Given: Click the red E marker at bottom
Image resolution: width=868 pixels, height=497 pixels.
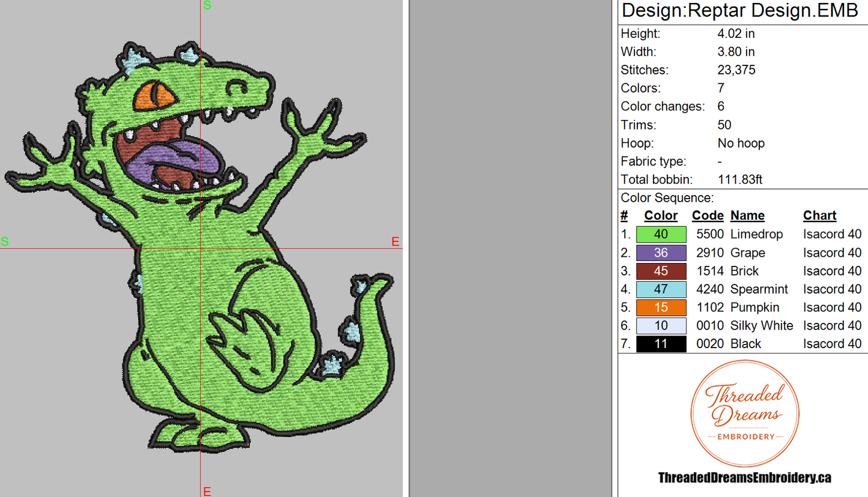Looking at the screenshot, I should (207, 492).
